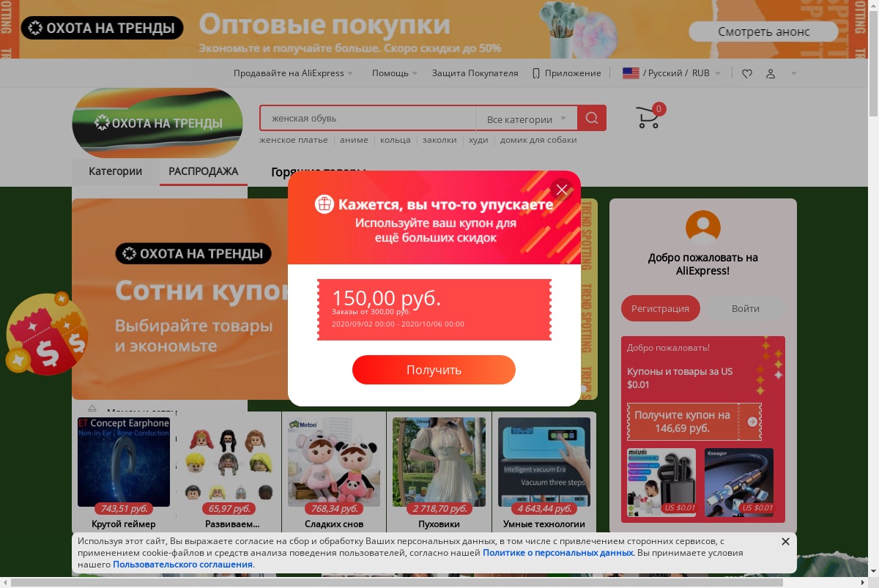The width and height of the screenshot is (879, 588).
Task: Click the Получить coupon button
Action: tap(434, 370)
